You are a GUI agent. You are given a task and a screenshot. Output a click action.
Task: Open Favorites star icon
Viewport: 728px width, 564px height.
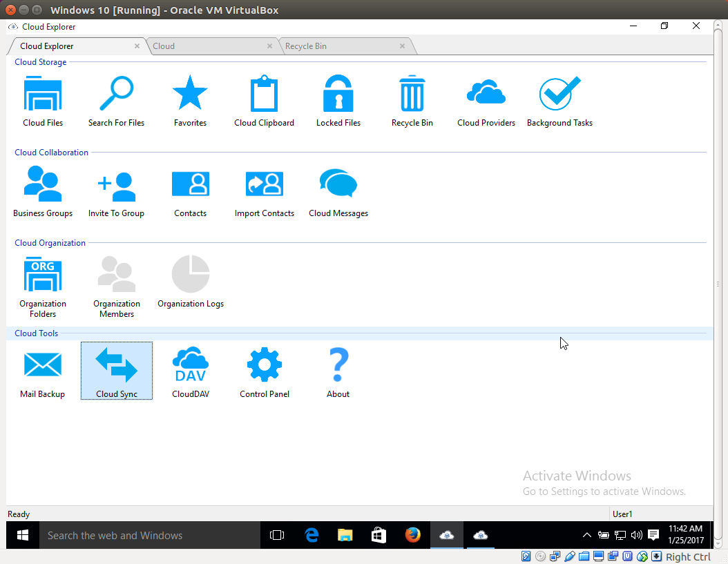click(190, 101)
